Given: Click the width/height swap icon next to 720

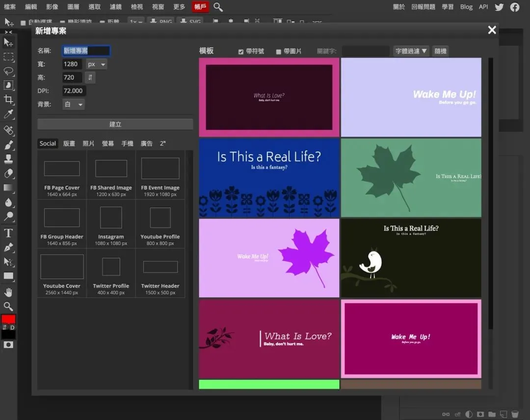Looking at the screenshot, I should click(x=90, y=78).
